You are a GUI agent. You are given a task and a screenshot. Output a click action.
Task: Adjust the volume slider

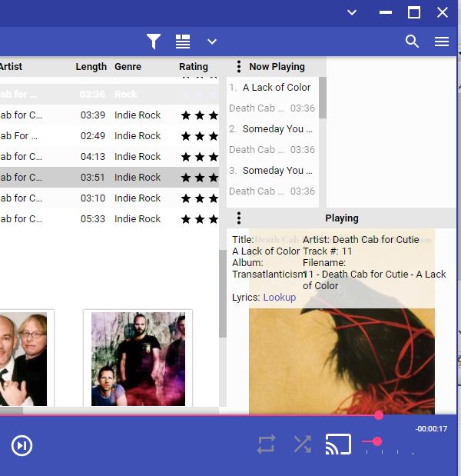[376, 441]
